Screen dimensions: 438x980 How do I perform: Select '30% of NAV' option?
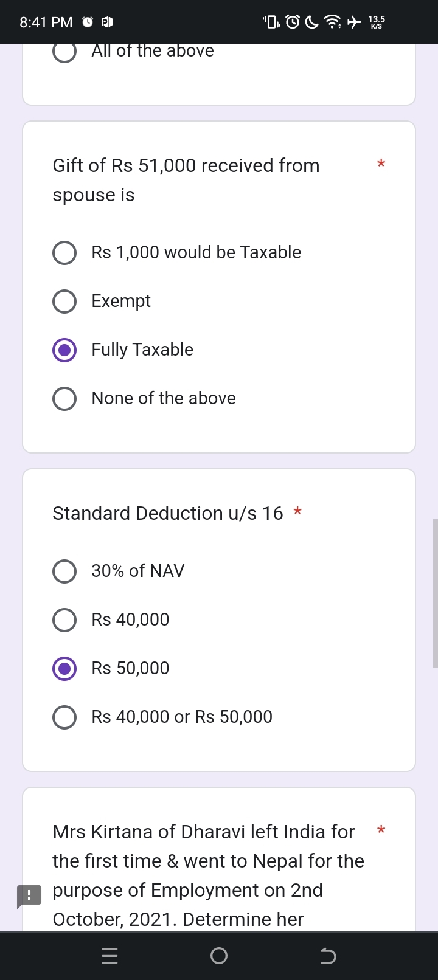64,571
